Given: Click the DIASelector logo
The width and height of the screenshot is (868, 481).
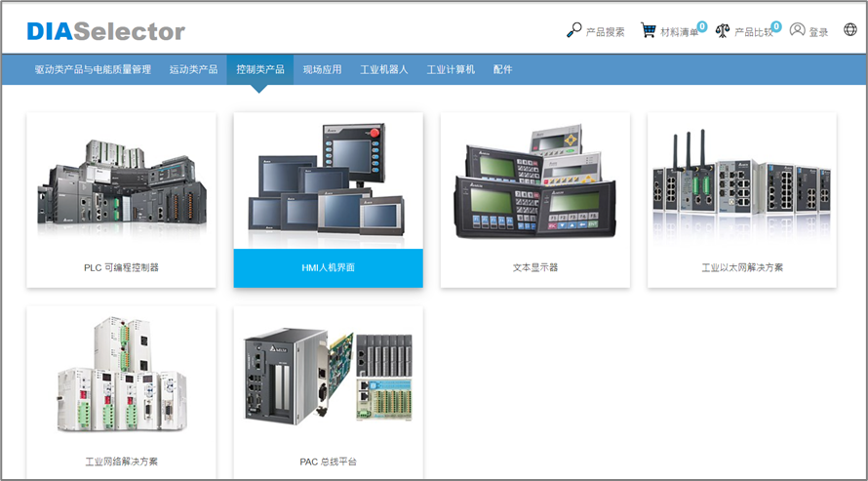Looking at the screenshot, I should coord(105,31).
